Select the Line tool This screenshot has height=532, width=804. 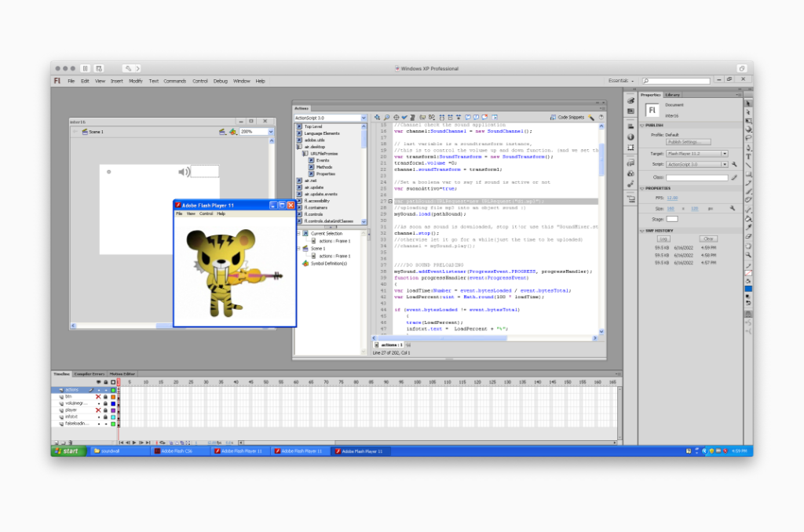[x=748, y=165]
